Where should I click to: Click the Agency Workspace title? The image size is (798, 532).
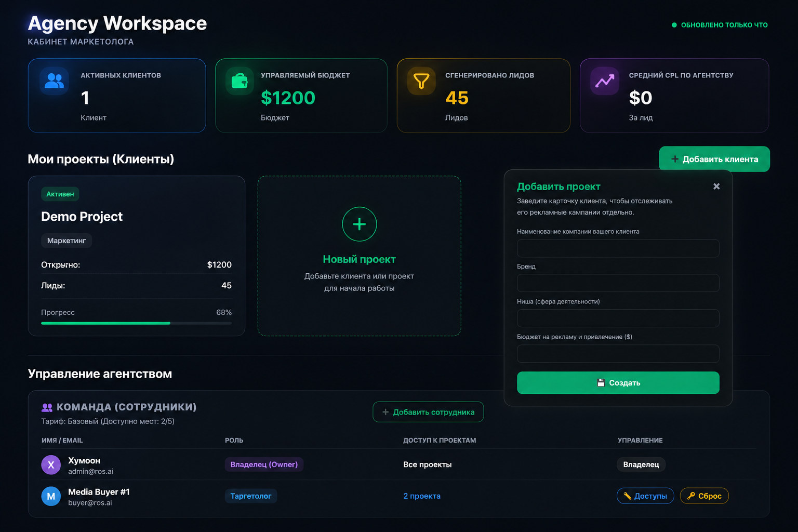pyautogui.click(x=117, y=23)
